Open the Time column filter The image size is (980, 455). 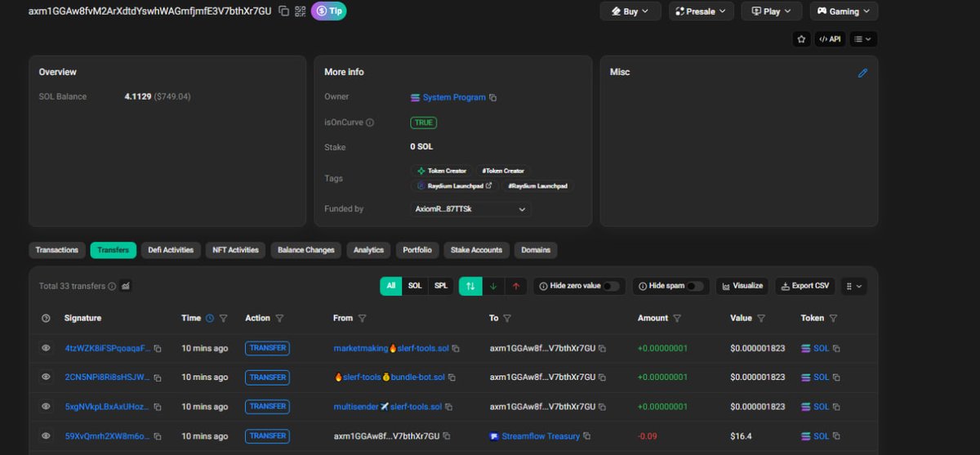(x=223, y=319)
